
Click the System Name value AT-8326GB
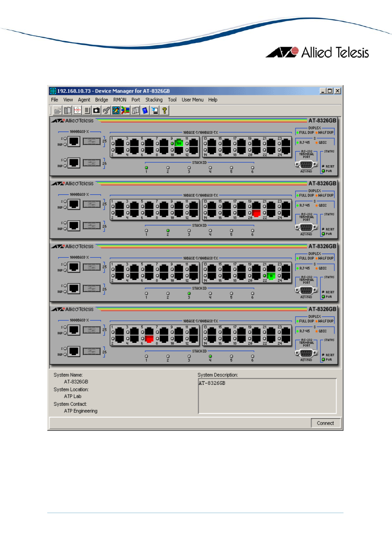(76, 382)
